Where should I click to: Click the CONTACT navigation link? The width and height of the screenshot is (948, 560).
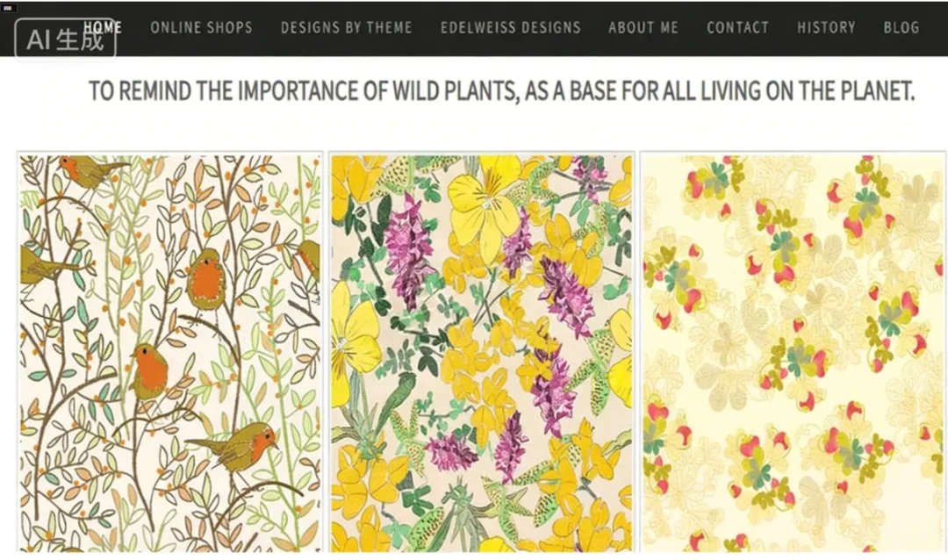coord(737,27)
